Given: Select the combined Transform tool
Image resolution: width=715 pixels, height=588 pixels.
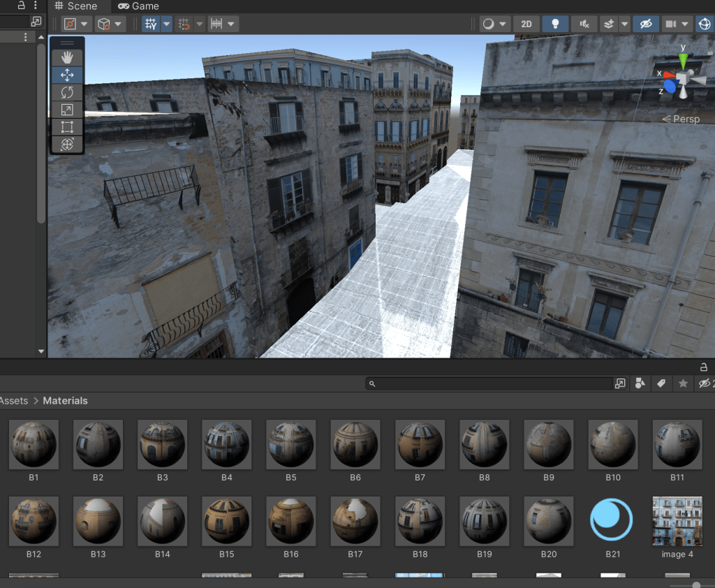Looking at the screenshot, I should [67, 145].
